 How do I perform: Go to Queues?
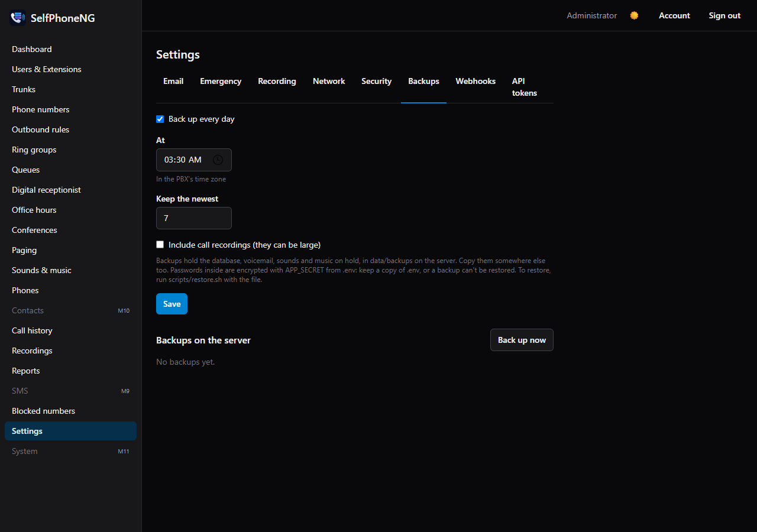pyautogui.click(x=70, y=170)
